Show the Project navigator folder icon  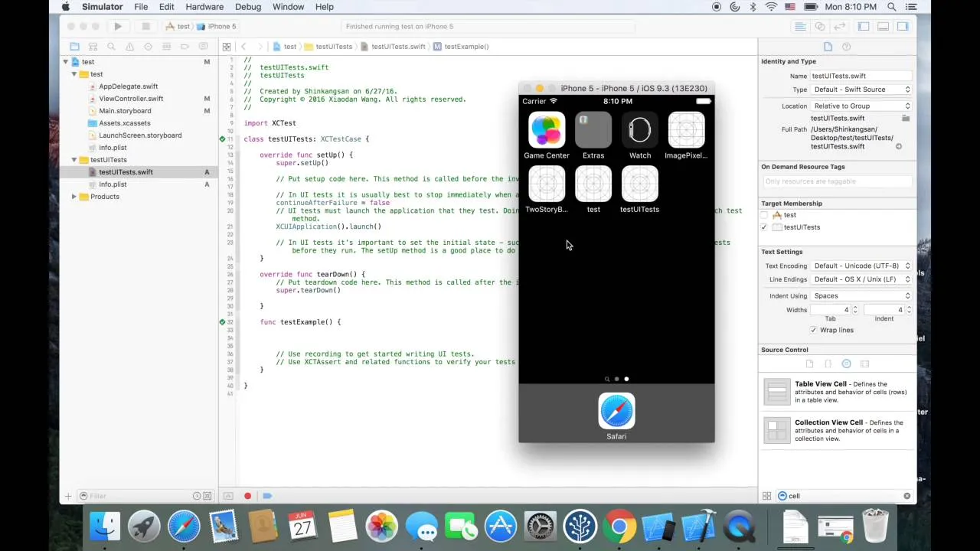pos(74,47)
